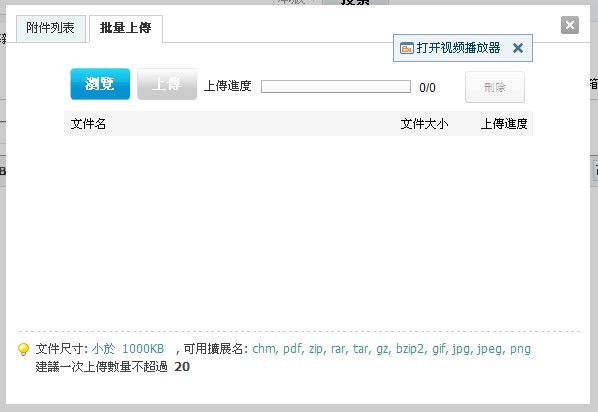Click the upload progress bar
Screen dimensions: 598x412
(x=336, y=87)
